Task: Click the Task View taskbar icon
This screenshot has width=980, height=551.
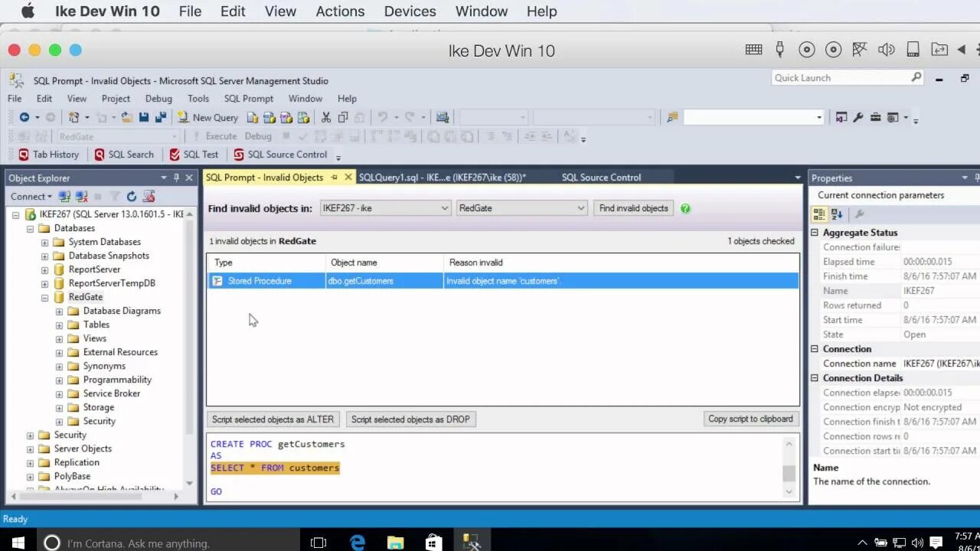Action: [318, 543]
